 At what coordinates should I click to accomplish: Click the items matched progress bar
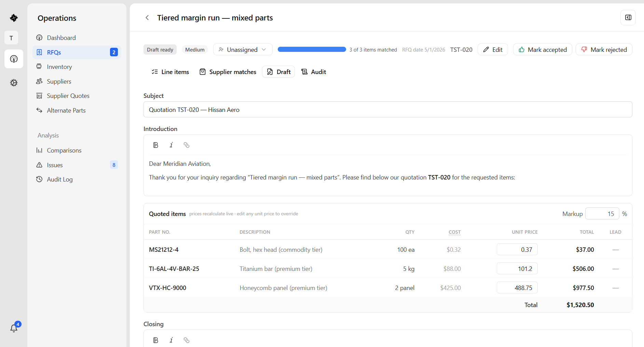pos(312,49)
